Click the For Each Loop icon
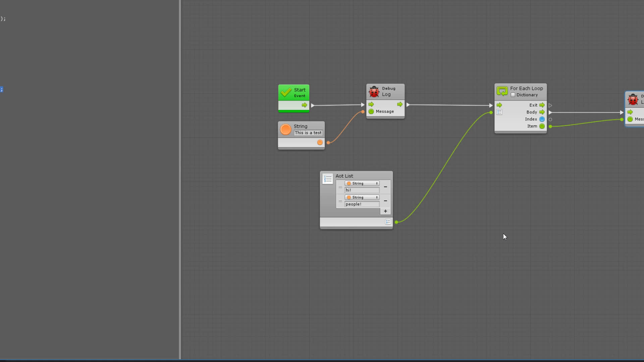Viewport: 644px width, 362px height. 502,91
